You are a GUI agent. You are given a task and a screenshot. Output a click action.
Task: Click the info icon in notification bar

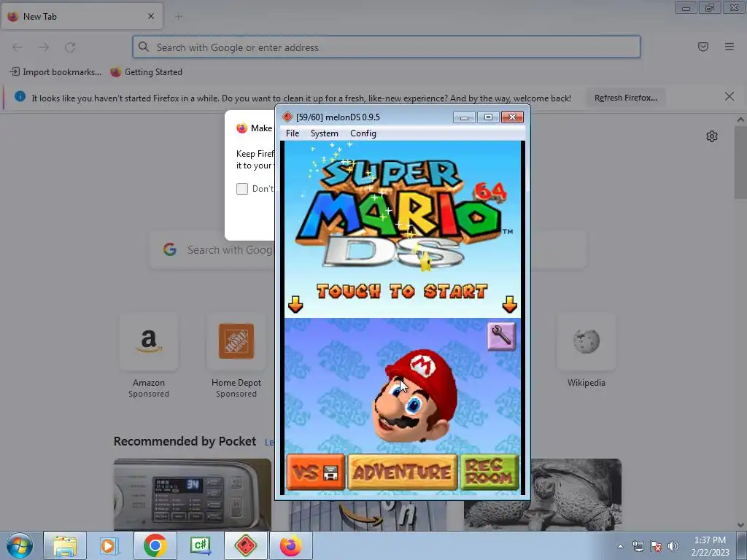point(20,96)
